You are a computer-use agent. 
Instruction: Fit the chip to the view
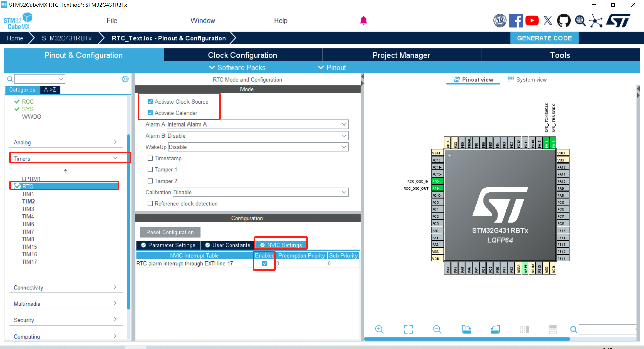(x=408, y=329)
